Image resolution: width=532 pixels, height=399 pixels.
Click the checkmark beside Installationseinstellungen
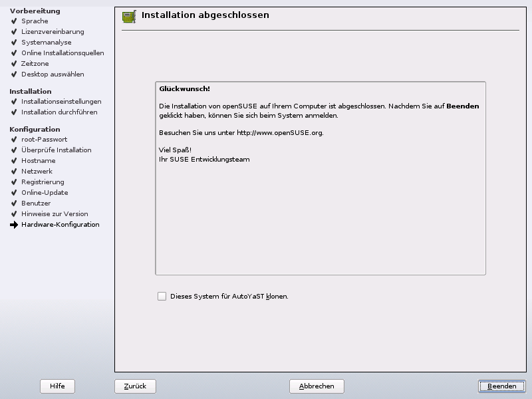[14, 102]
